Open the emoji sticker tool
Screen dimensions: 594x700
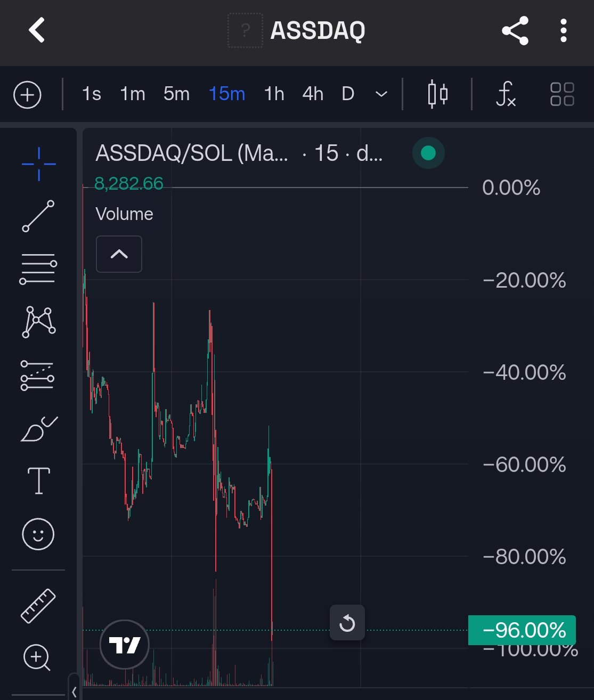tap(38, 534)
